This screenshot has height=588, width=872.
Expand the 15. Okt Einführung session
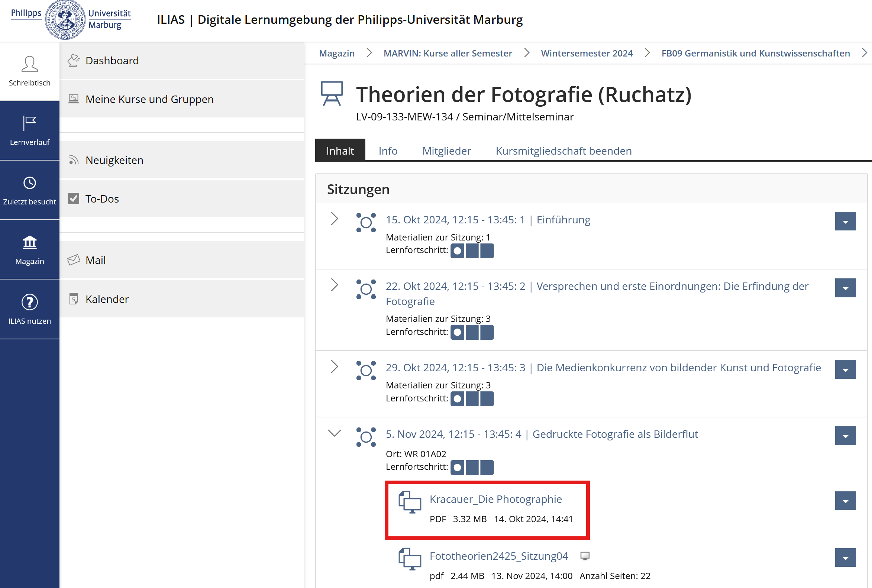[335, 219]
